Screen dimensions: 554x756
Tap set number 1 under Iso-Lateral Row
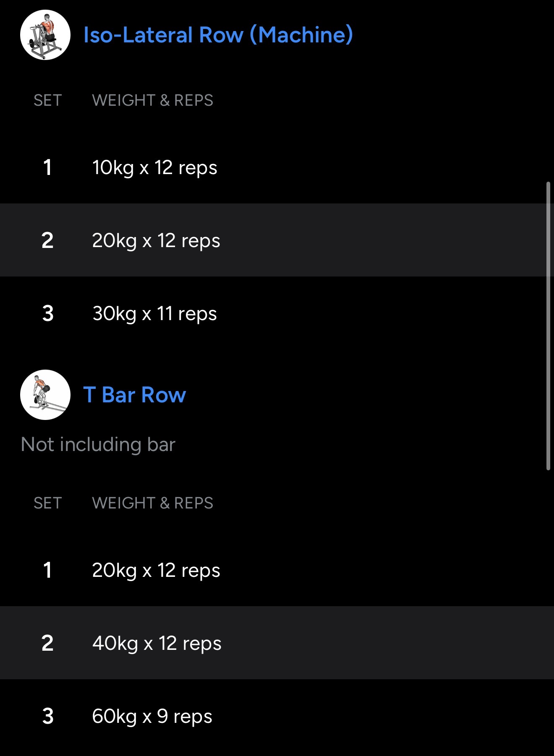click(x=47, y=167)
